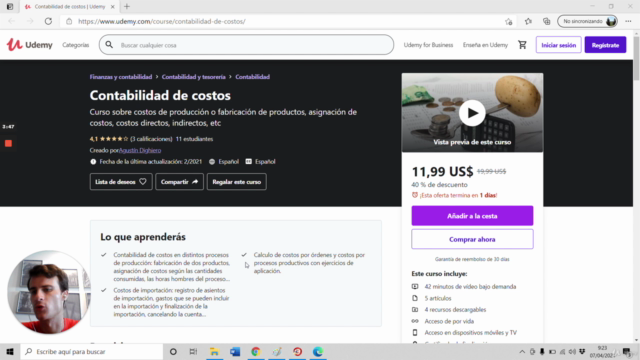Click 'Regalar este curso' button
Viewport: 640px width, 360px height.
click(236, 182)
